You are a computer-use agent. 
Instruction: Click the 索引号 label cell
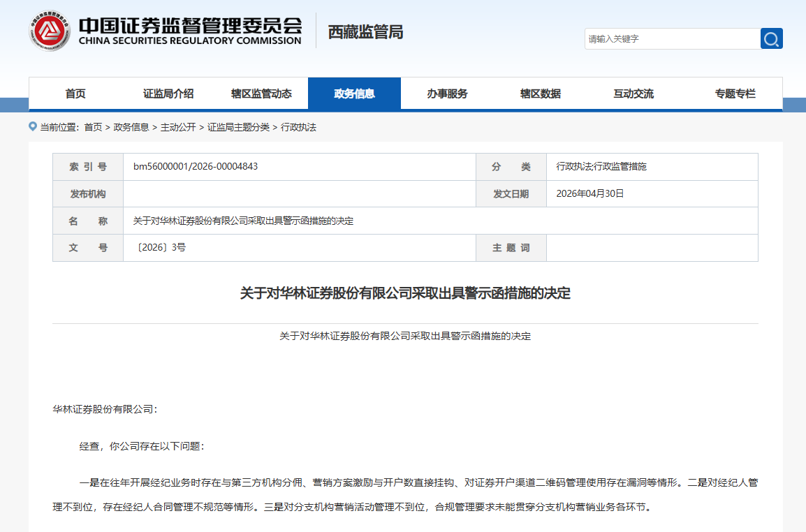88,167
